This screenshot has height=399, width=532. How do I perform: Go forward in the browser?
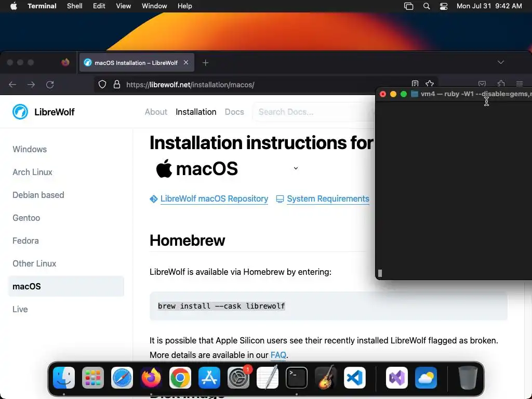pos(31,85)
